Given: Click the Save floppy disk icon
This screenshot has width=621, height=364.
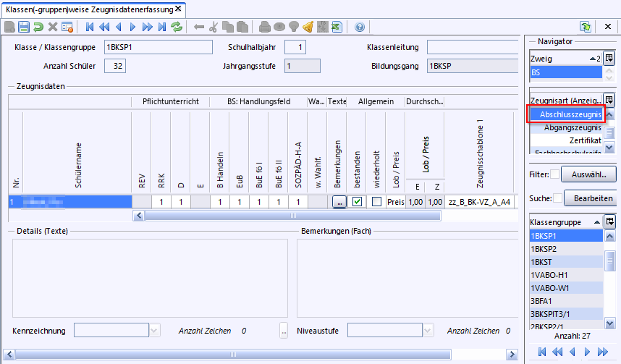Looking at the screenshot, I should [23, 27].
